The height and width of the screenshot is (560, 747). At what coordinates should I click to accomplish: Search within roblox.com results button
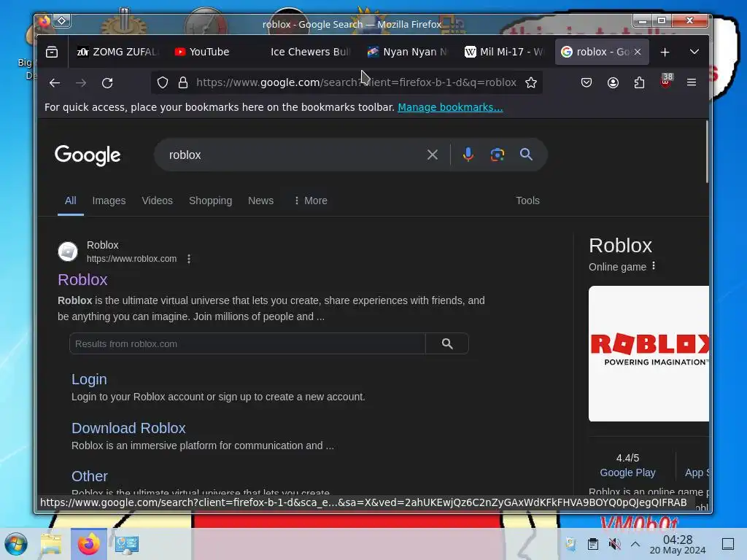click(x=447, y=344)
